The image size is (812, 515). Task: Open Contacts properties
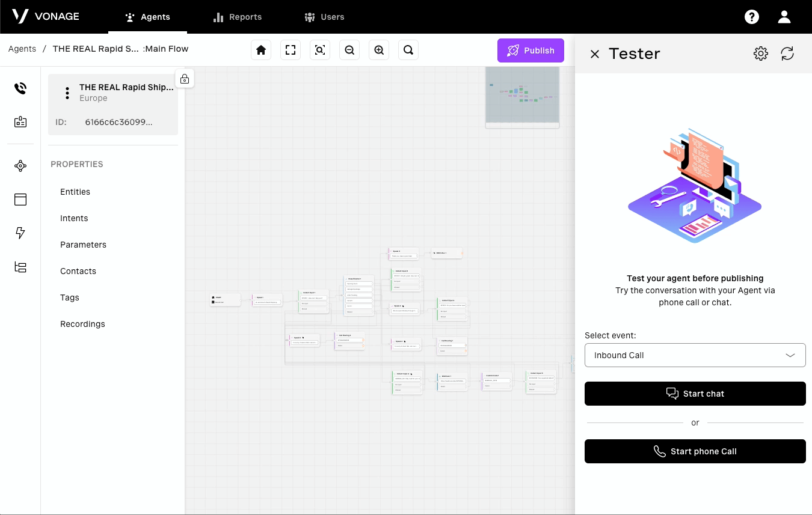point(78,271)
